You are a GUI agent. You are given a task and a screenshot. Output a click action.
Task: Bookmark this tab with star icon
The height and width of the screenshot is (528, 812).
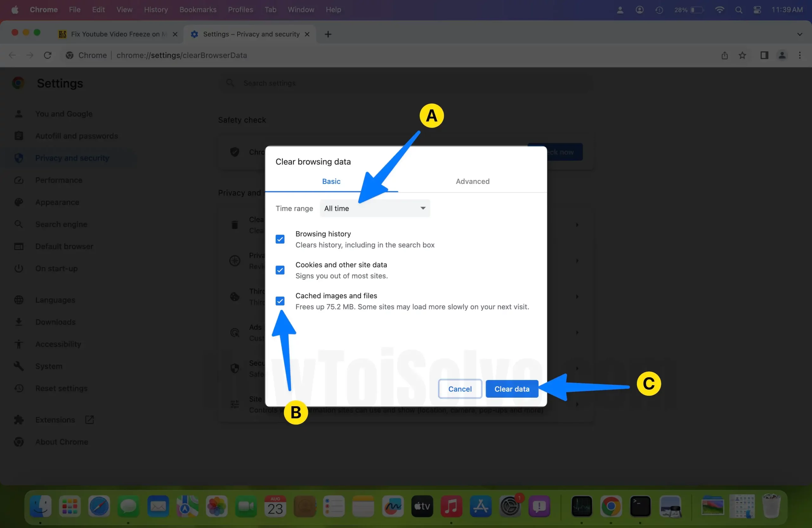tap(742, 55)
